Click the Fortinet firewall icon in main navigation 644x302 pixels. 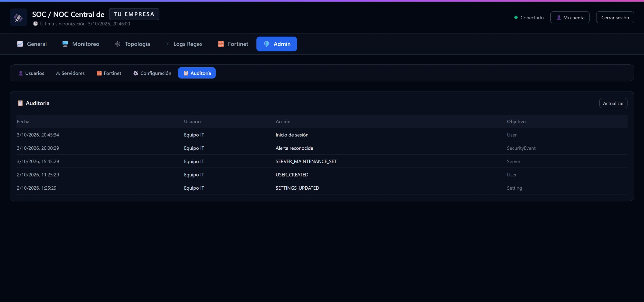click(221, 44)
